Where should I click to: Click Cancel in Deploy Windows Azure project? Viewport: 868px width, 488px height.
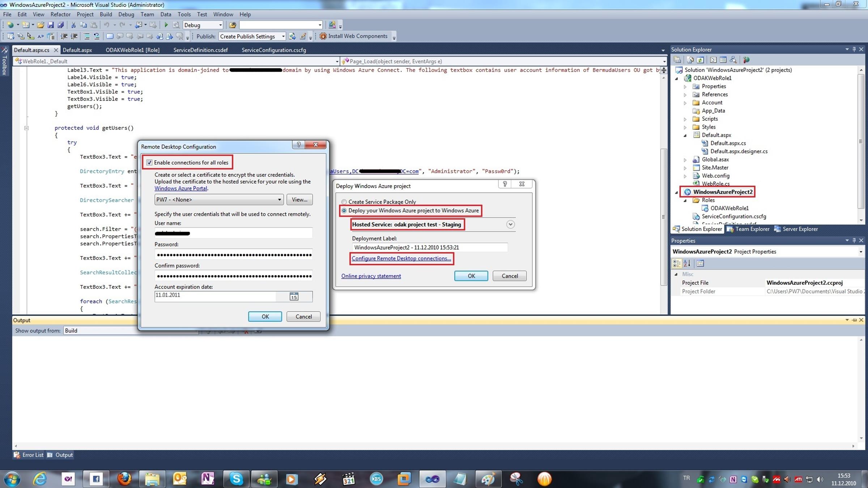point(510,276)
